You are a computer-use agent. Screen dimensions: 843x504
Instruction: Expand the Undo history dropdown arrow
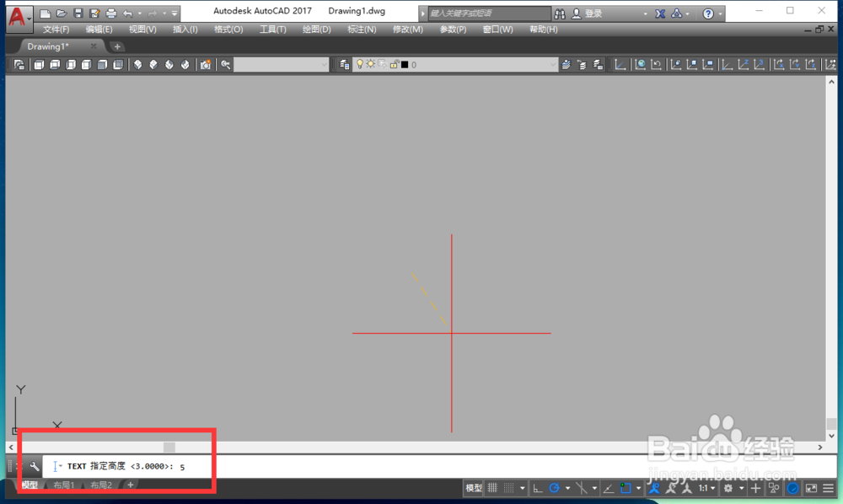(x=140, y=13)
